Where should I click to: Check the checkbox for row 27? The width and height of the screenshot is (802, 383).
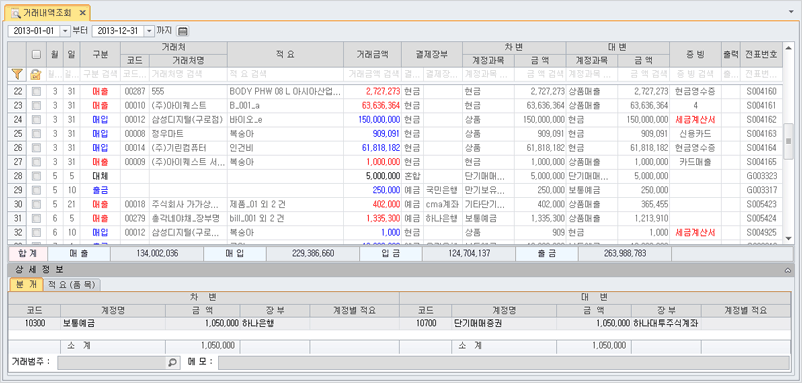coord(35,162)
